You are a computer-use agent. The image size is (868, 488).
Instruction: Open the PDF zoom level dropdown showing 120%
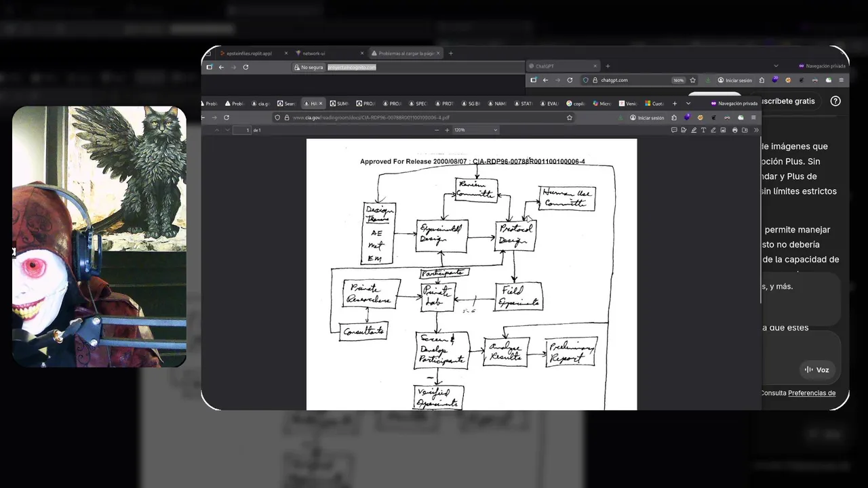tap(475, 130)
